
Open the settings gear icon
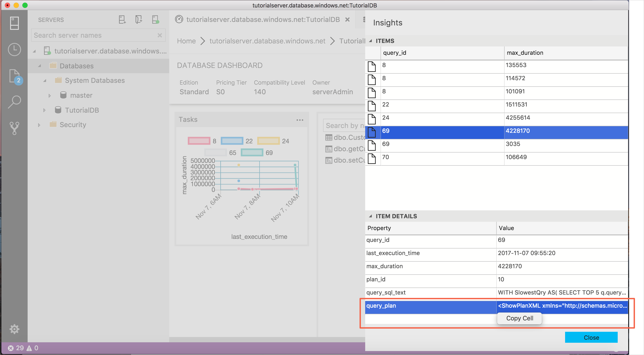click(x=14, y=329)
